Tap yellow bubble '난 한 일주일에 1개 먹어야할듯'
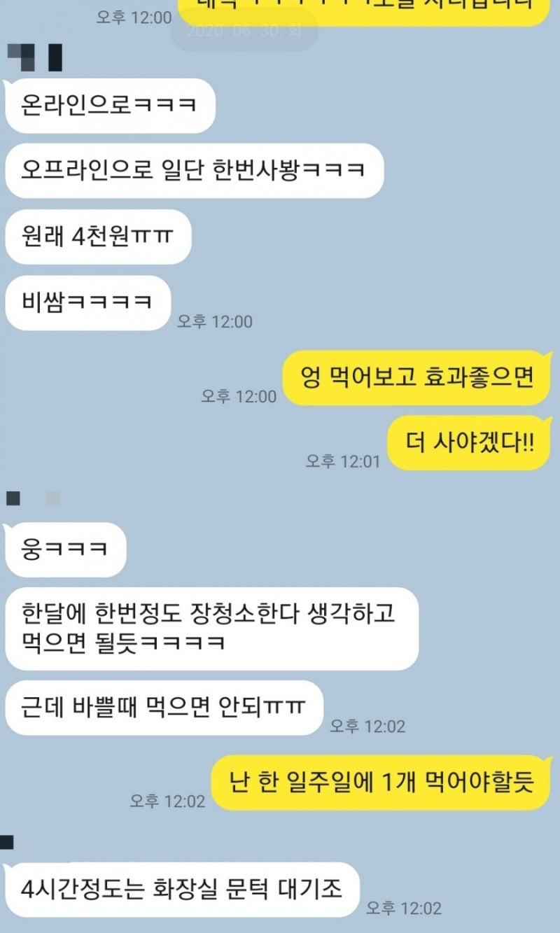Viewport: 560px width, 933px height. coord(382,783)
